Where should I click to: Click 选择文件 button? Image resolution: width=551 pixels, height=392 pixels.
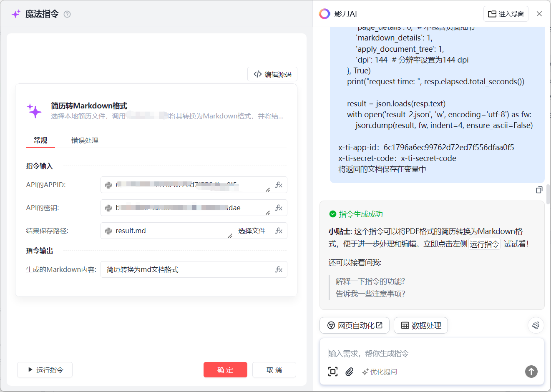click(x=252, y=231)
